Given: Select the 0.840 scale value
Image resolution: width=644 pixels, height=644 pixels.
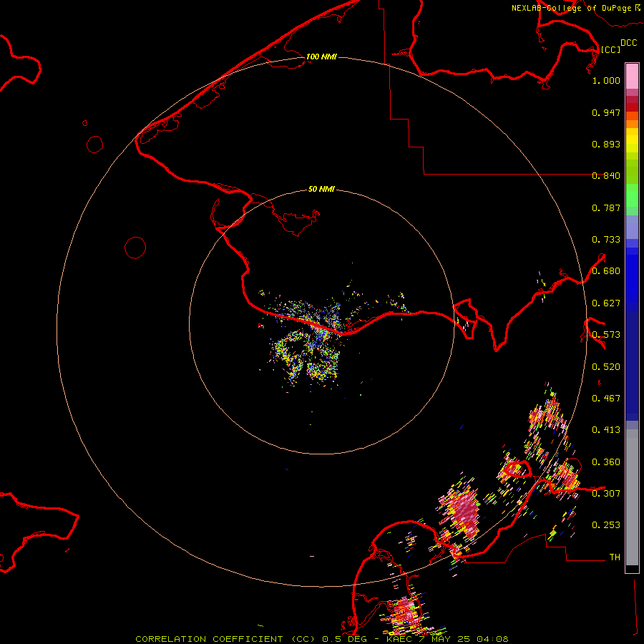Looking at the screenshot, I should point(606,176).
